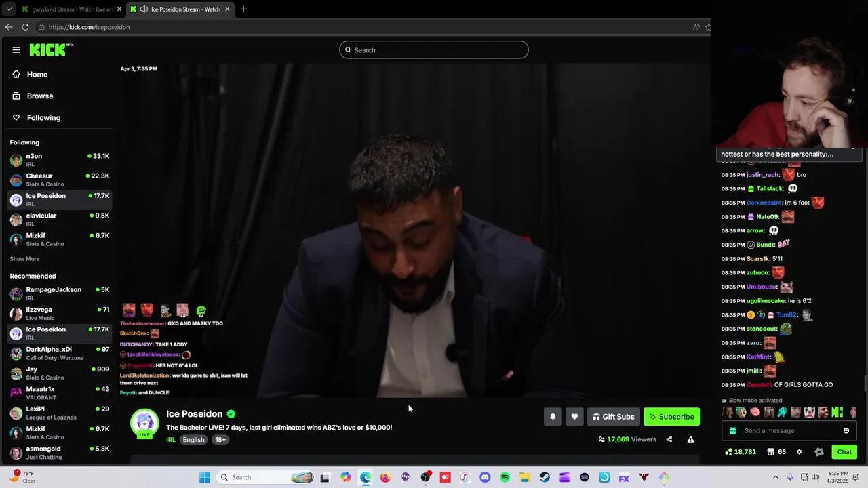This screenshot has width=868, height=488.
Task: Open Discord from taskbar
Action: pos(485,477)
